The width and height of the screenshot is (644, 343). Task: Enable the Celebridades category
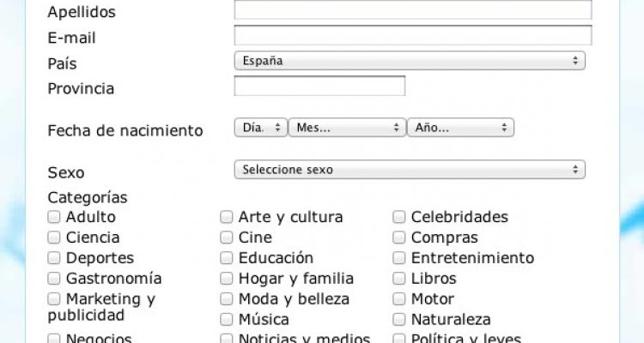pos(398,217)
